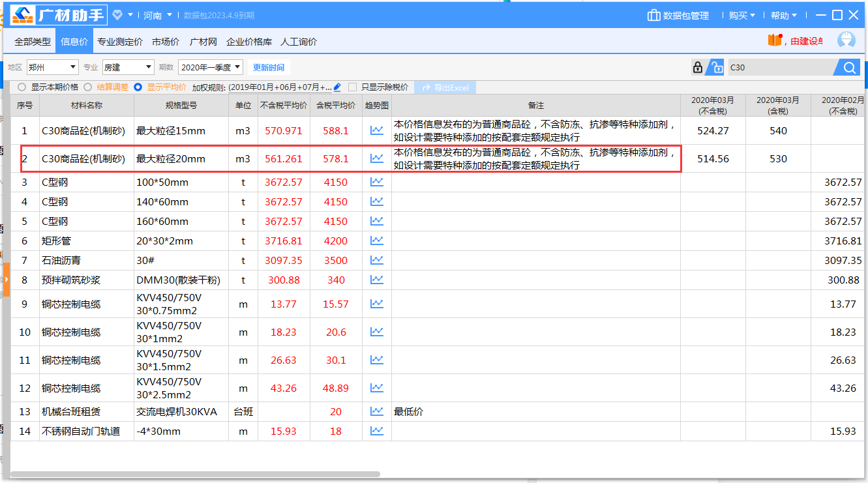Click the 不含税平均价 column header
Screen dimensions: 868x483
(284, 105)
